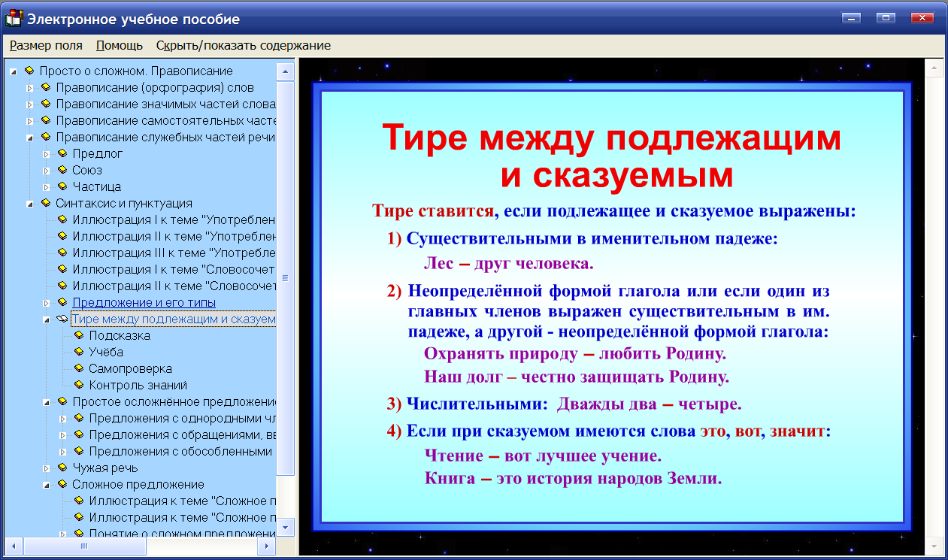Screen dimensions: 948x560
Task: Collapse Синтаксис и пунктуация node
Action: 30,204
